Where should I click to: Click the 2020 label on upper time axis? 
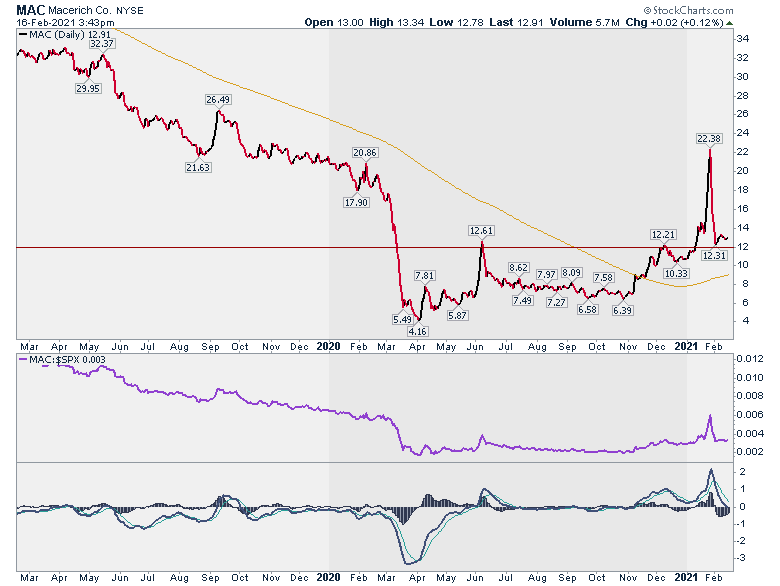click(328, 347)
